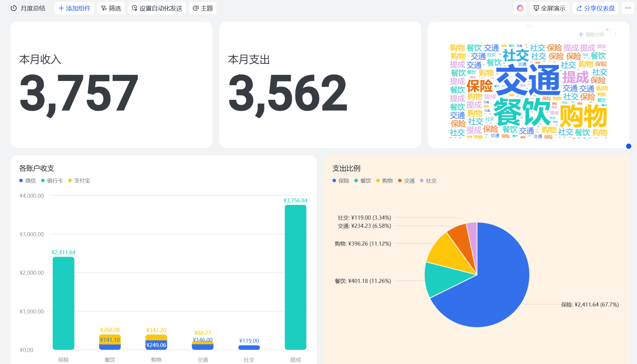
Task: Click the yellow 购物 color dot in pie legend
Action: 378,181
